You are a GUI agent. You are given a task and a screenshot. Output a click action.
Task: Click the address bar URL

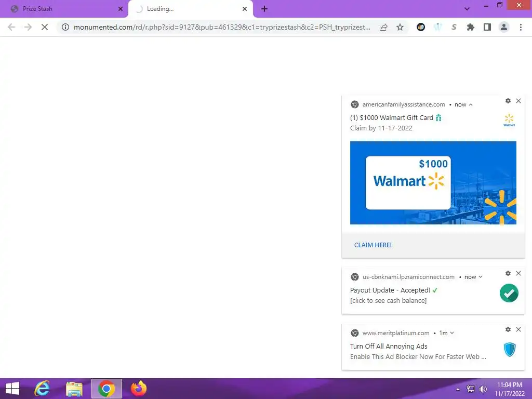[x=222, y=27]
